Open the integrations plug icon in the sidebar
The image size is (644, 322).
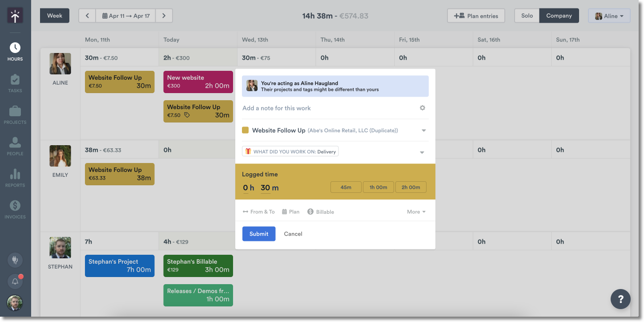coord(15,260)
